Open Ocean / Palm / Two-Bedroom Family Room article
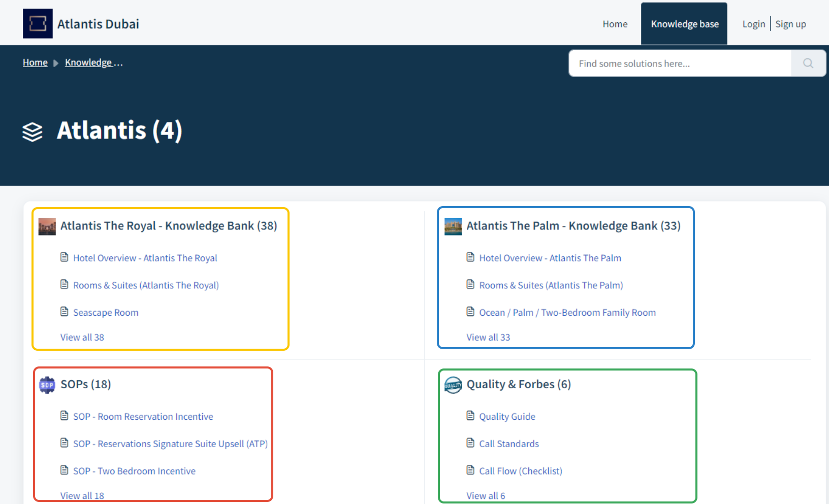The width and height of the screenshot is (829, 504). (567, 313)
